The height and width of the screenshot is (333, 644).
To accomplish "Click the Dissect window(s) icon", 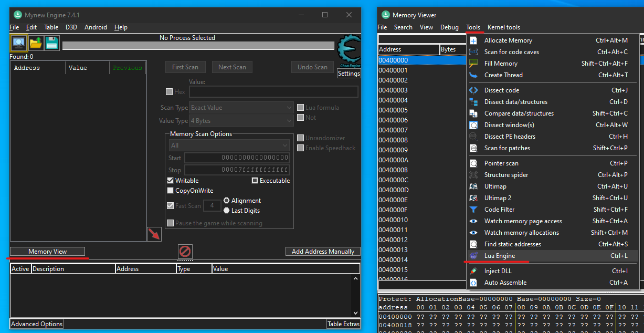I will [473, 125].
